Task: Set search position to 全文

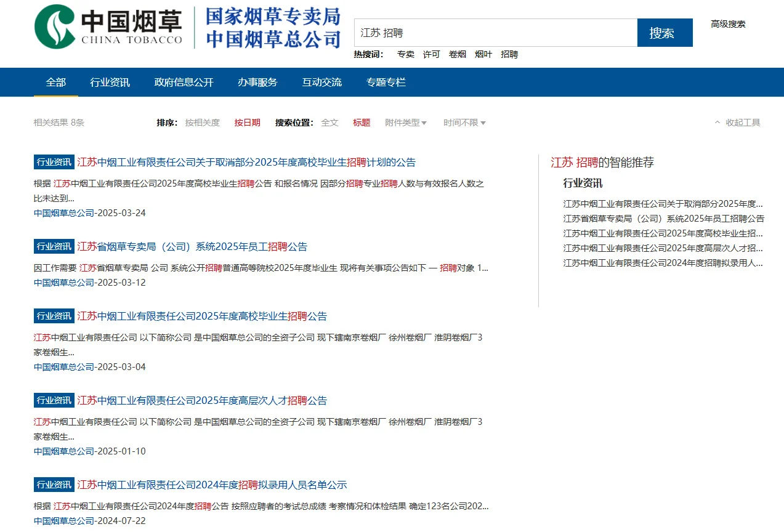Action: click(x=330, y=122)
